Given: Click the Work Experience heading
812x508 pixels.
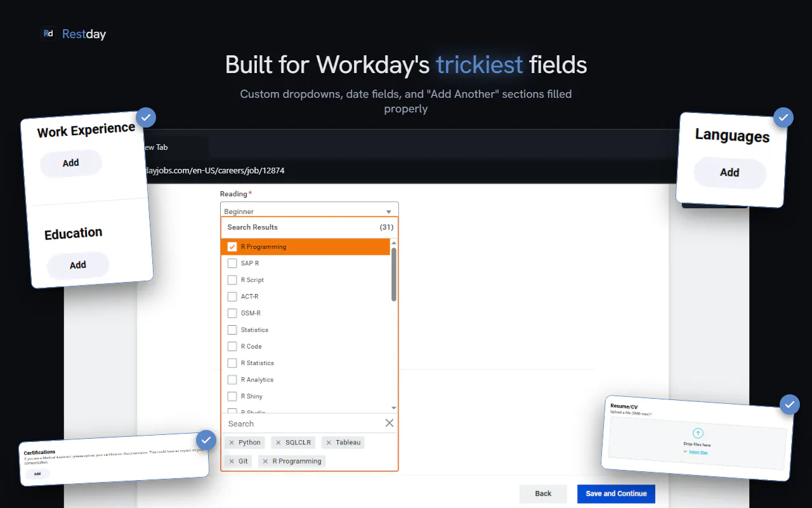Looking at the screenshot, I should (86, 131).
